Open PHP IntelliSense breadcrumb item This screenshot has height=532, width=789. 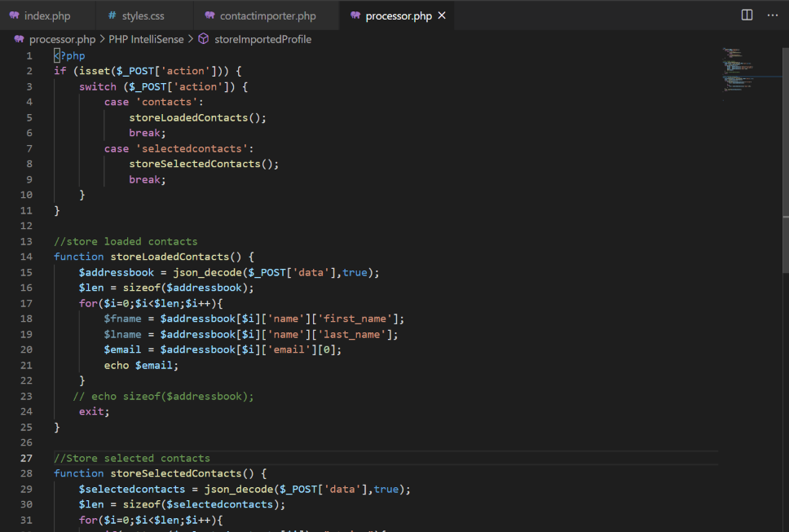click(x=146, y=39)
